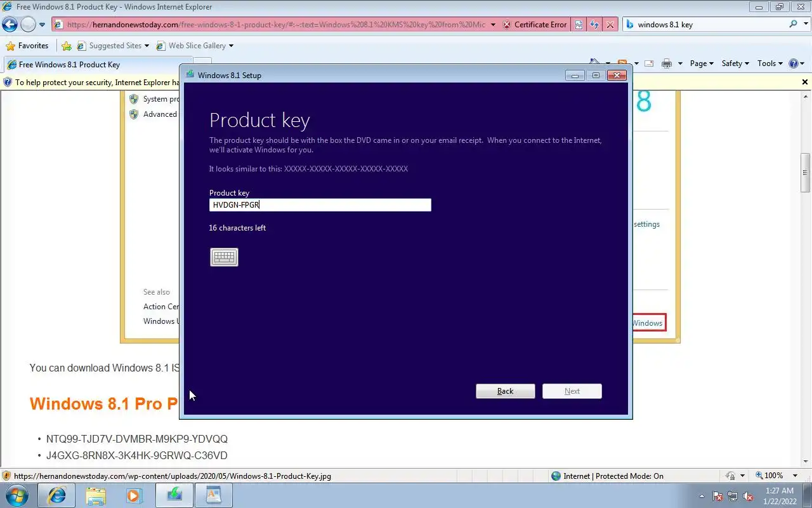
Task: Click the key J4GXG-8RN8X-3K4HK-9GRWQ-C36VD
Action: 137,455
